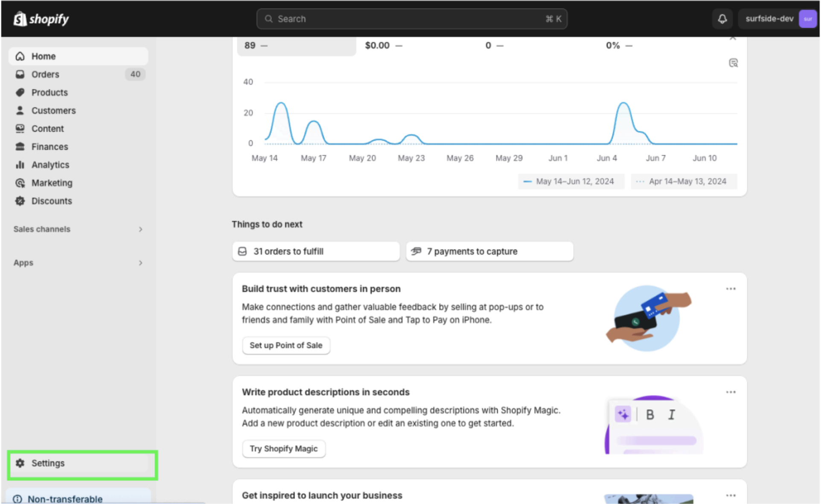The width and height of the screenshot is (821, 504).
Task: Click the Settings gear icon
Action: [x=20, y=463]
